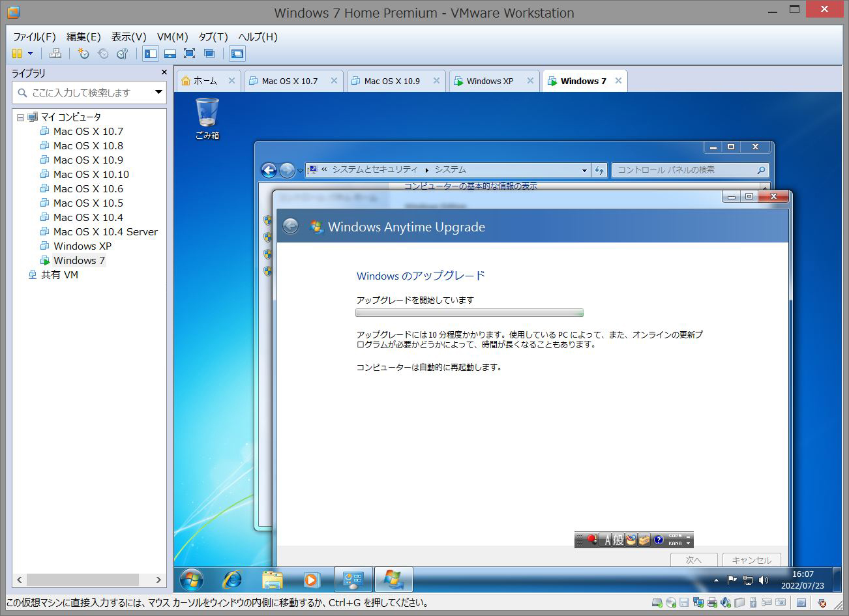Open the ファイル(F) menu
Viewport: 849px width, 616px height.
(x=35, y=37)
